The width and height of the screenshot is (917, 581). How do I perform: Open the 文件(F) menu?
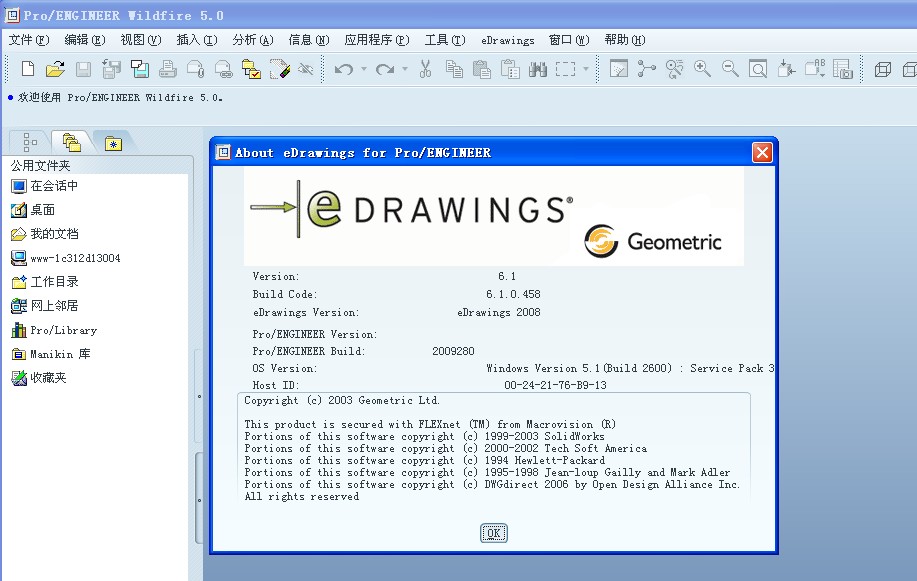click(29, 40)
